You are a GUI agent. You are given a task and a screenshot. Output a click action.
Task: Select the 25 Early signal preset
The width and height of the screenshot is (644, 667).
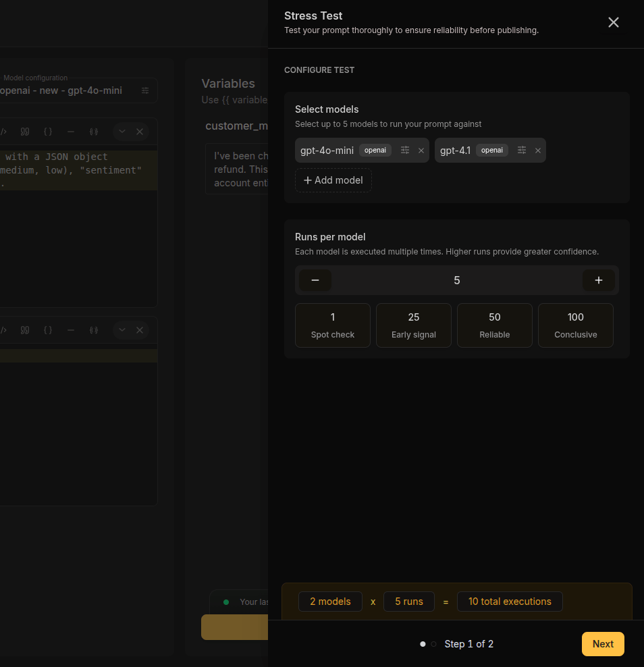413,325
